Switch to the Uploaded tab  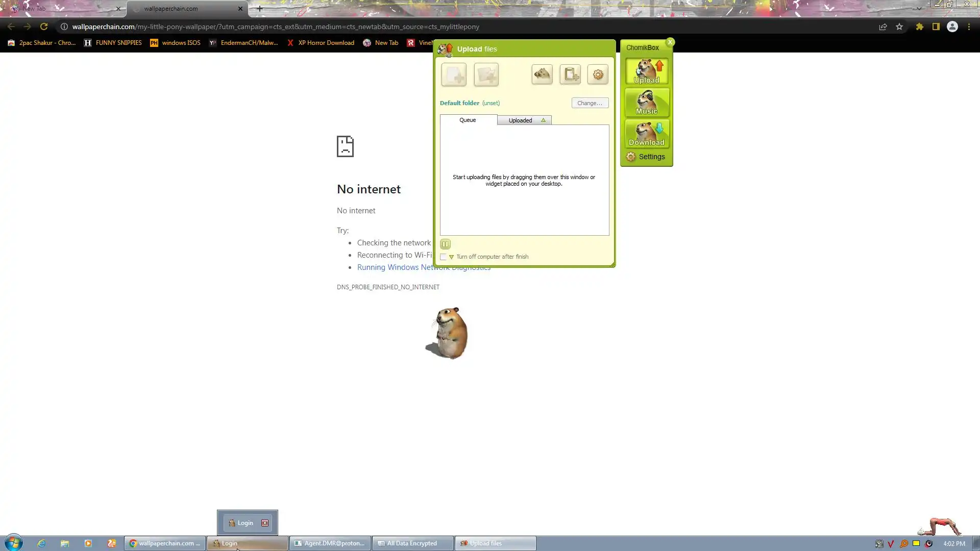[x=520, y=120]
